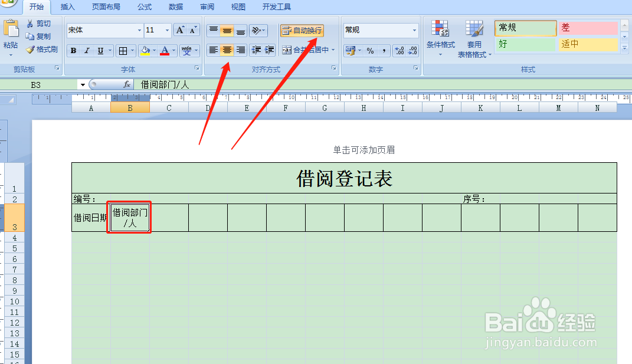Open number format 常规 dropdown
632x364 pixels.
tap(414, 30)
